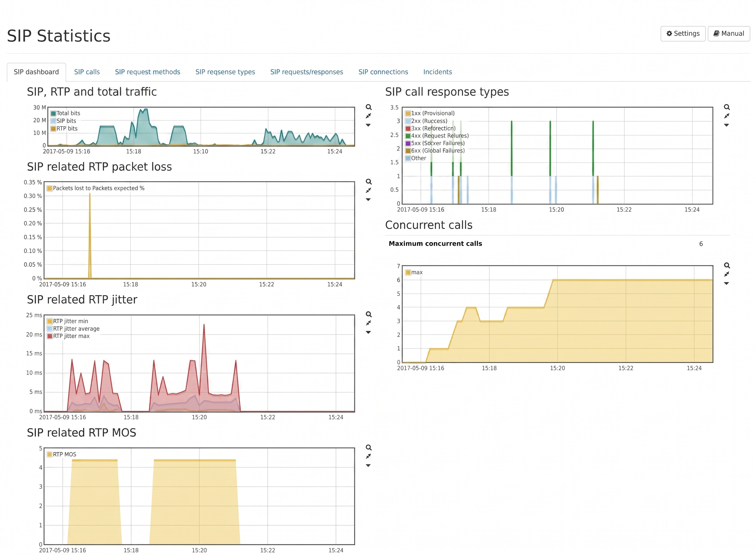Toggle 2xx legend entry in response chart
The width and height of the screenshot is (756, 555).
pos(426,121)
